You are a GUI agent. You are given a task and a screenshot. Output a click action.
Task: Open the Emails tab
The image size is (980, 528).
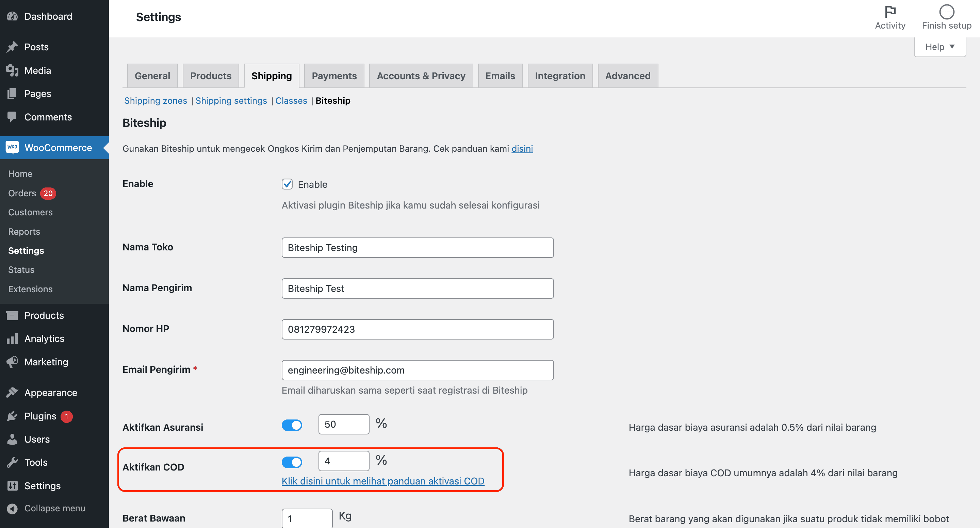coord(500,76)
